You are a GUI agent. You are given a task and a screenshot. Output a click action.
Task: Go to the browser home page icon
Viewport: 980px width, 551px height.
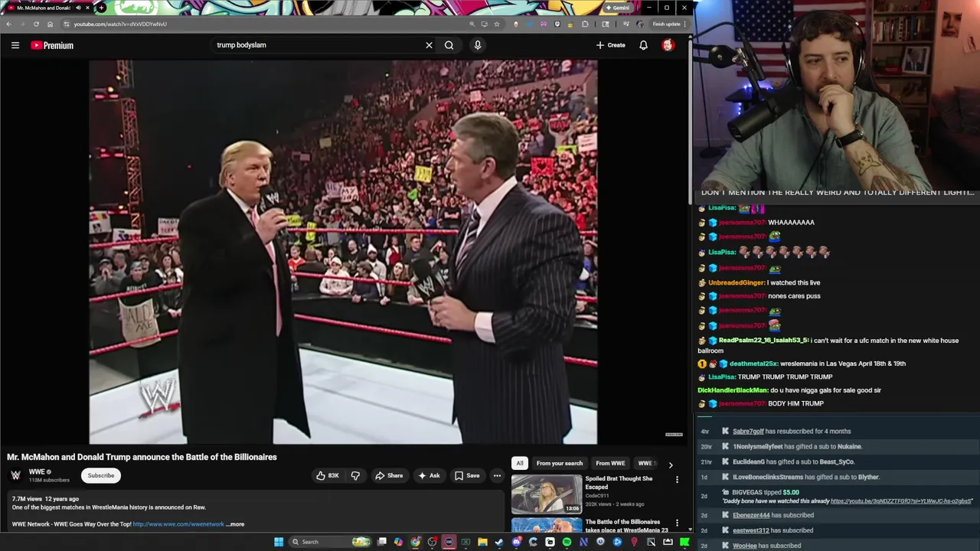(51, 24)
